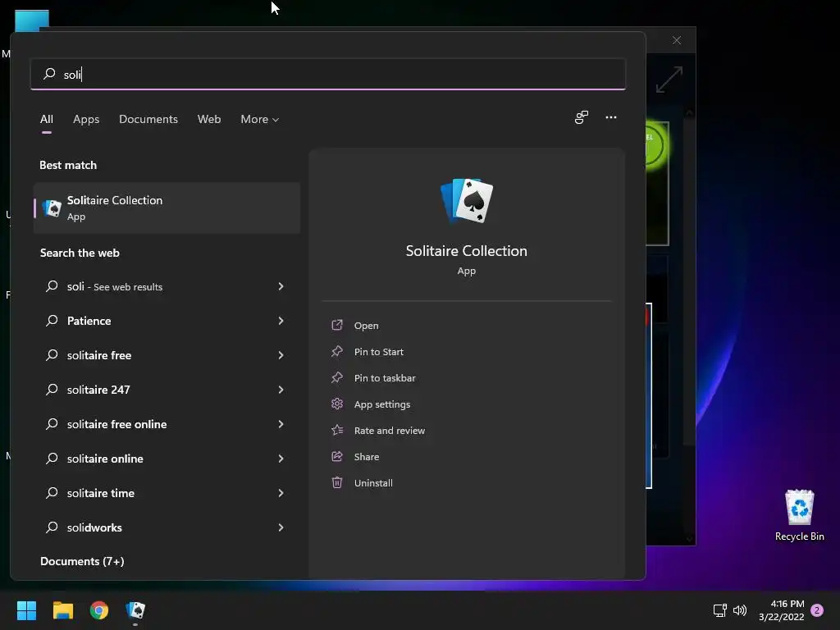Screen dimensions: 840x630
Task: Select the Patience web suggestion
Action: [x=167, y=321]
